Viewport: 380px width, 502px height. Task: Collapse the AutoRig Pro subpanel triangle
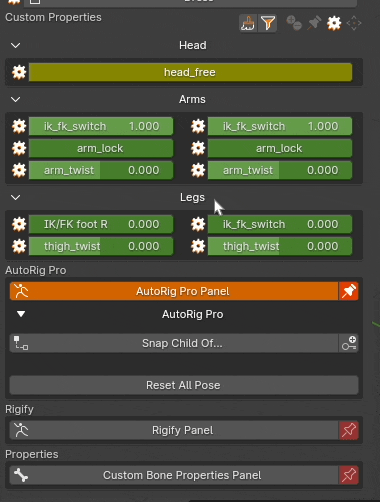(x=21, y=314)
